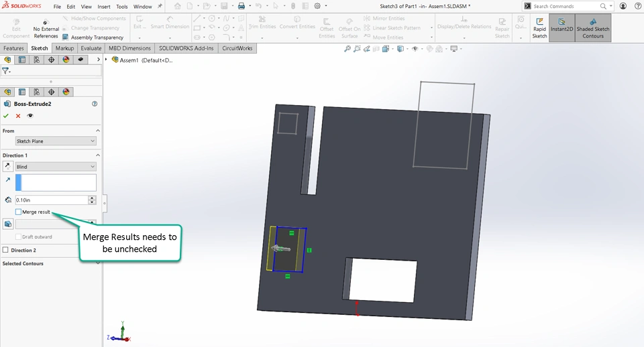
Task: Open the View Settings monitor icon
Action: [454, 49]
